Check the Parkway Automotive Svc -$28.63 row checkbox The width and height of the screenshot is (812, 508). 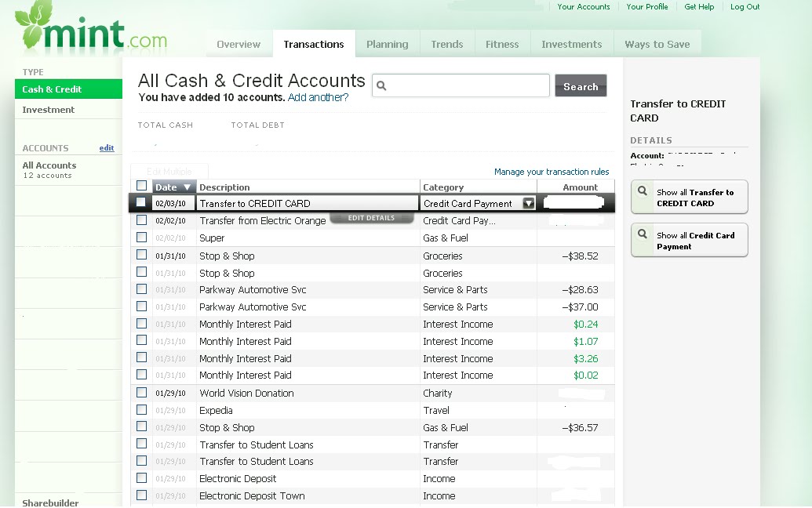point(141,288)
